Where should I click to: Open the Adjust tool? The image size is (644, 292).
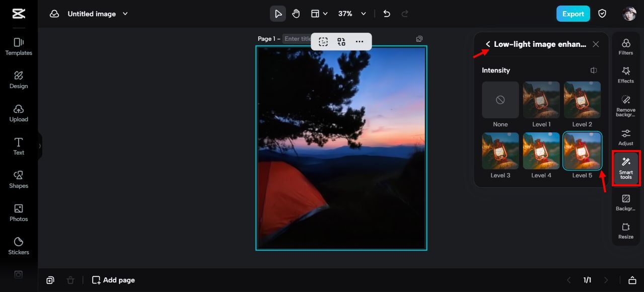click(626, 137)
